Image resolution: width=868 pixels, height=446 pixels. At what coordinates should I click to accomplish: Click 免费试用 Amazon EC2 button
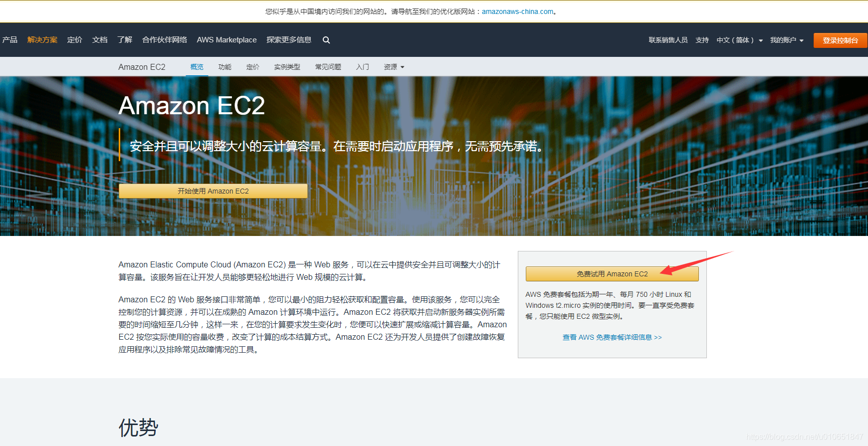612,274
